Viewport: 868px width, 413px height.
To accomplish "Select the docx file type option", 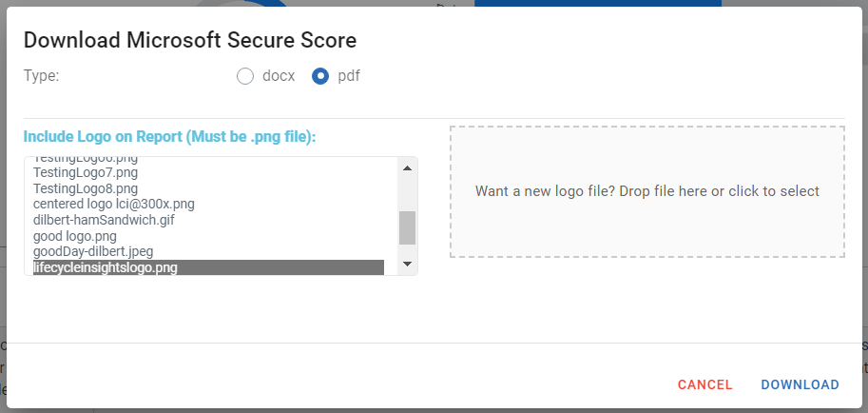I will 245,76.
